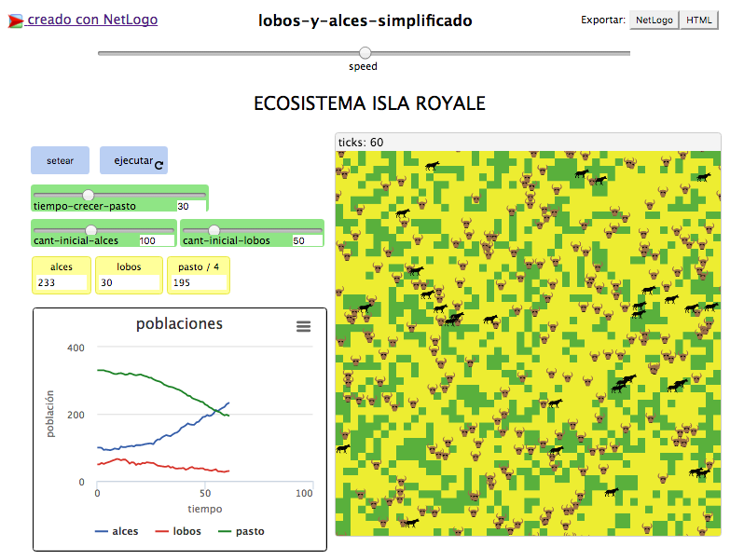
Task: Open the poblaciones chart hamburger menu
Action: (303, 325)
